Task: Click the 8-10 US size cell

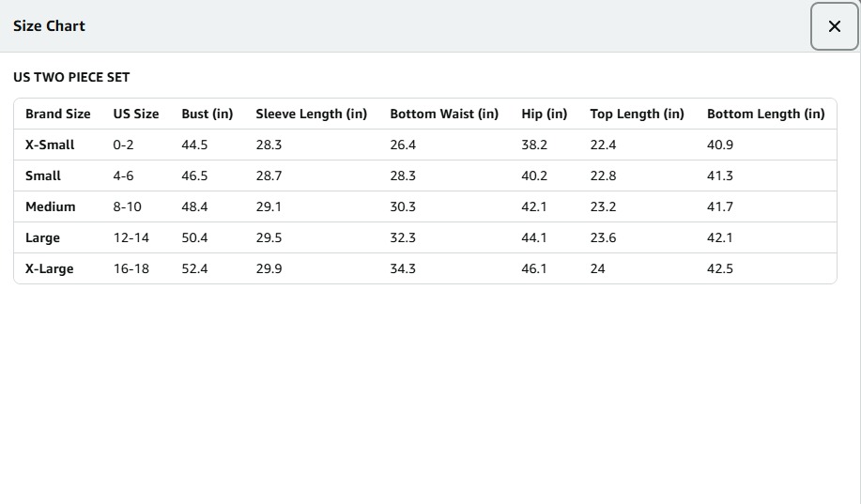Action: click(128, 206)
